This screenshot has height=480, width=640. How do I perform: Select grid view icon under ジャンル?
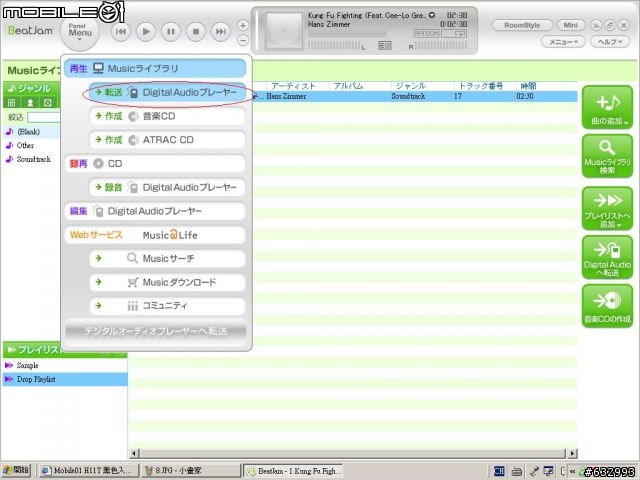[x=11, y=102]
